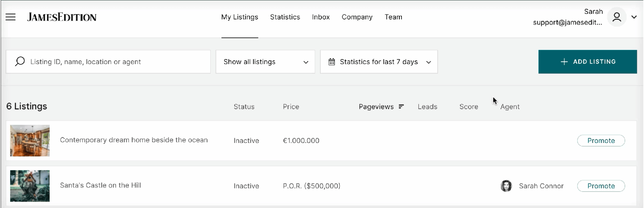
Task: Click the search magnifier icon
Action: tap(20, 61)
